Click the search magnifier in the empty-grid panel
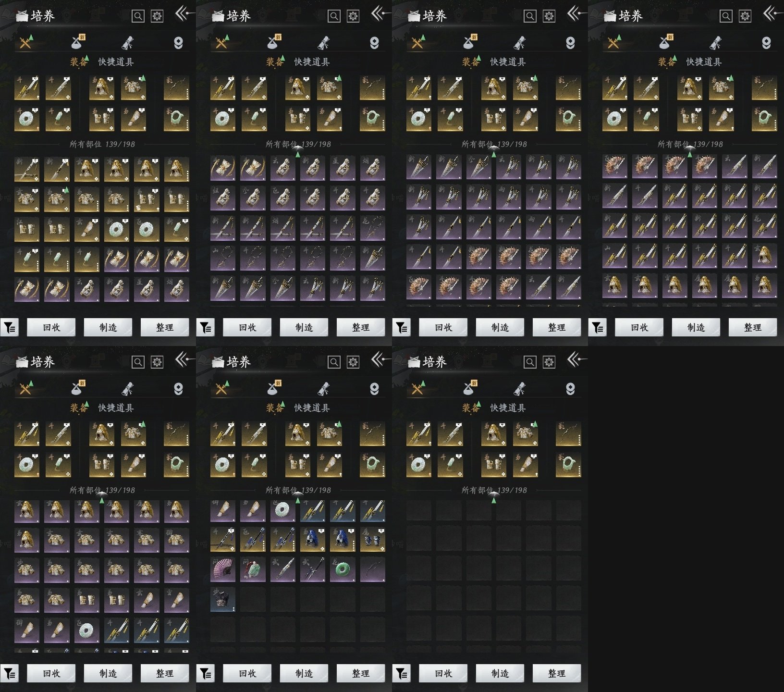The width and height of the screenshot is (784, 692). pos(530,362)
